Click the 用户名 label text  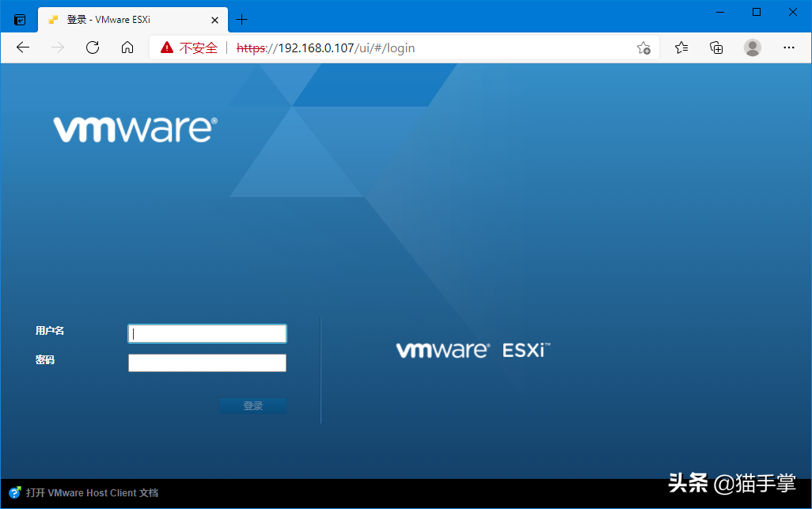[50, 331]
